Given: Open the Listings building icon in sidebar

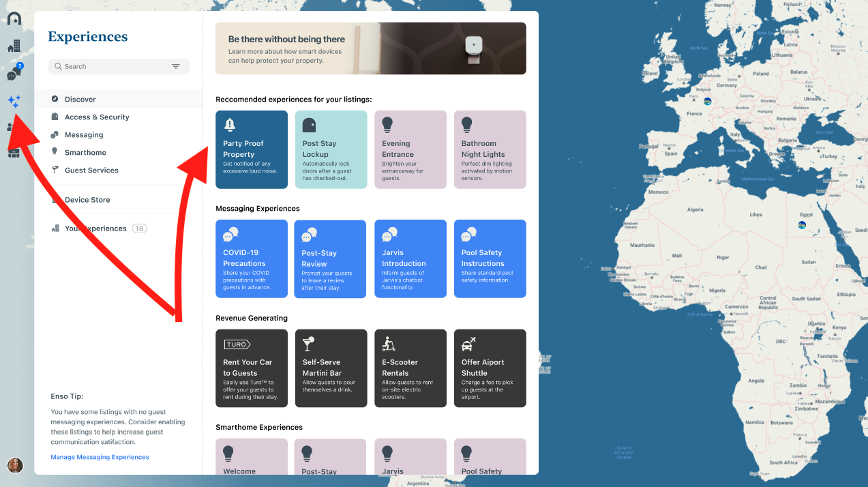Looking at the screenshot, I should 14,46.
